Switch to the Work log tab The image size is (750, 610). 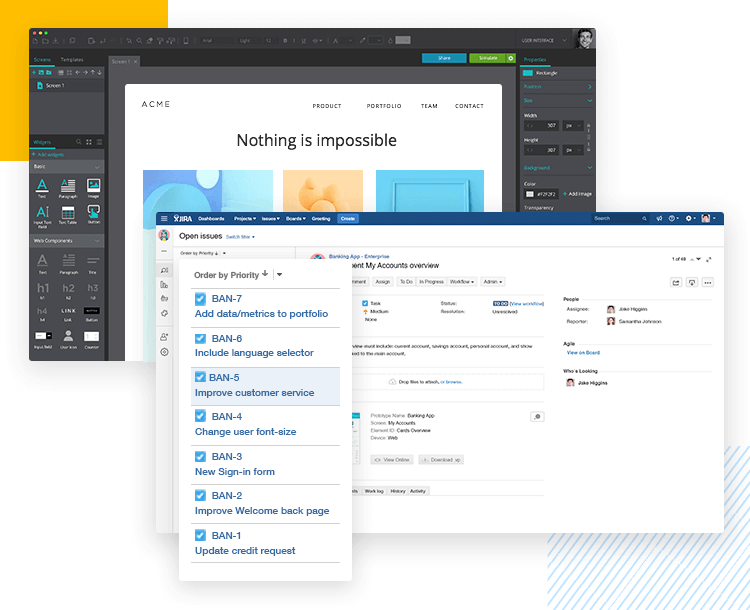[x=374, y=491]
